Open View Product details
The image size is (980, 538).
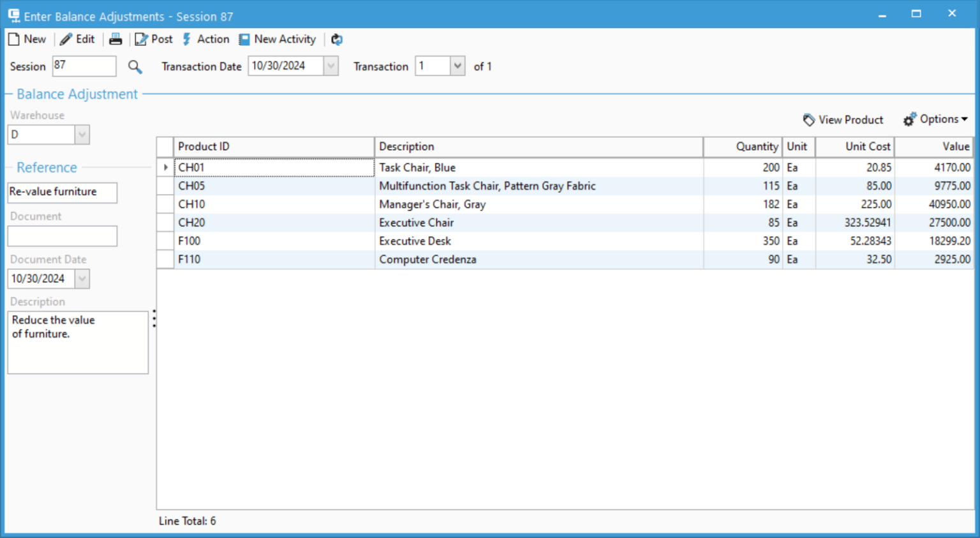[843, 119]
